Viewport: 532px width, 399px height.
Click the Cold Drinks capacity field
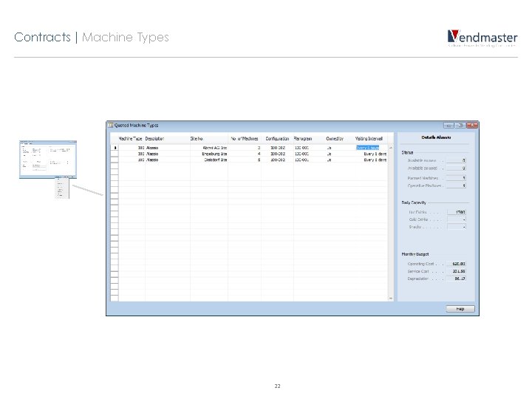(x=457, y=219)
